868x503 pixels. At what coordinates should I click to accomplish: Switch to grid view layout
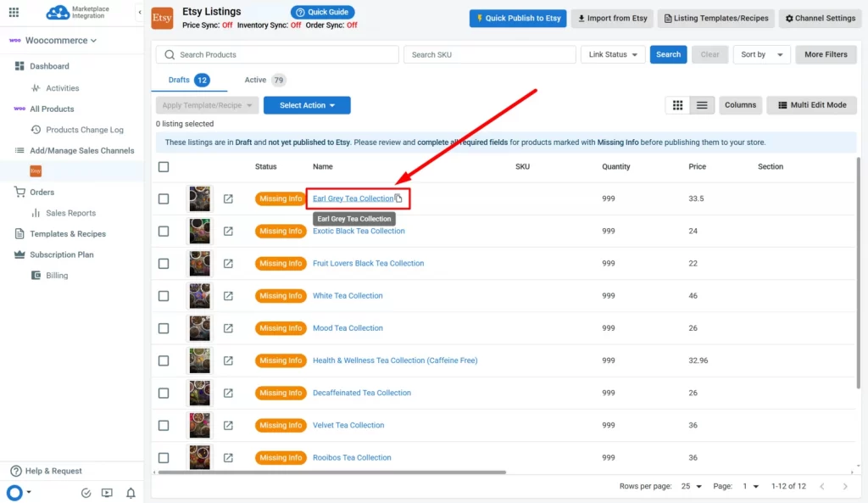click(x=677, y=104)
